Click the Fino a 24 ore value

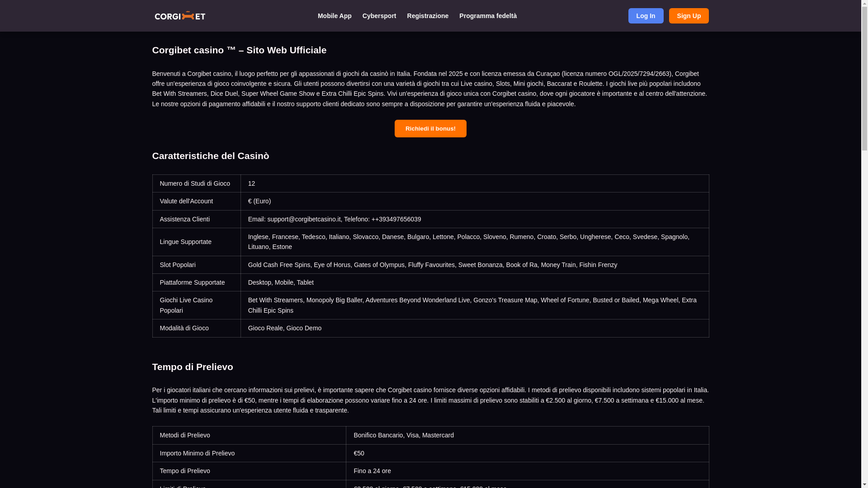[528, 471]
